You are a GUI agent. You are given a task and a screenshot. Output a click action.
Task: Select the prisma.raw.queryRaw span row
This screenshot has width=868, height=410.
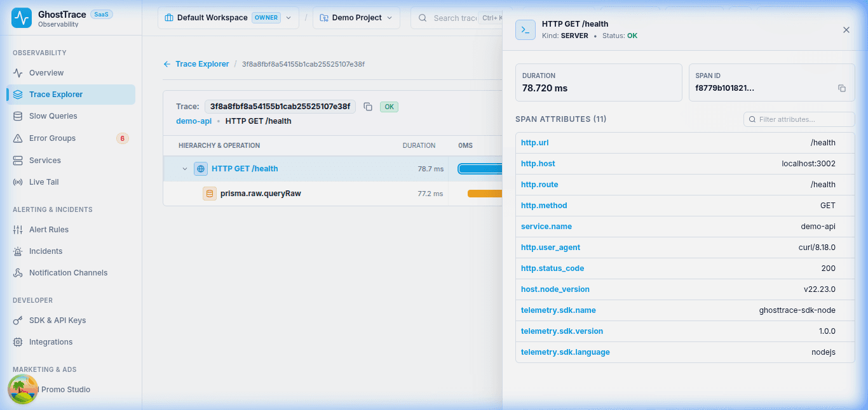pyautogui.click(x=332, y=194)
